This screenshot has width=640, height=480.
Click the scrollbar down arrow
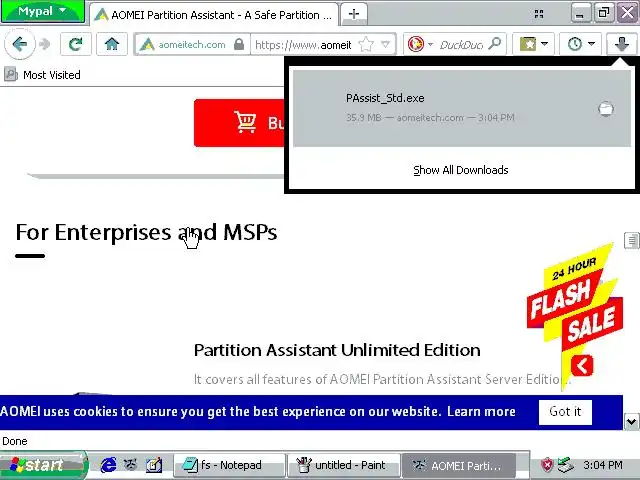click(x=631, y=422)
